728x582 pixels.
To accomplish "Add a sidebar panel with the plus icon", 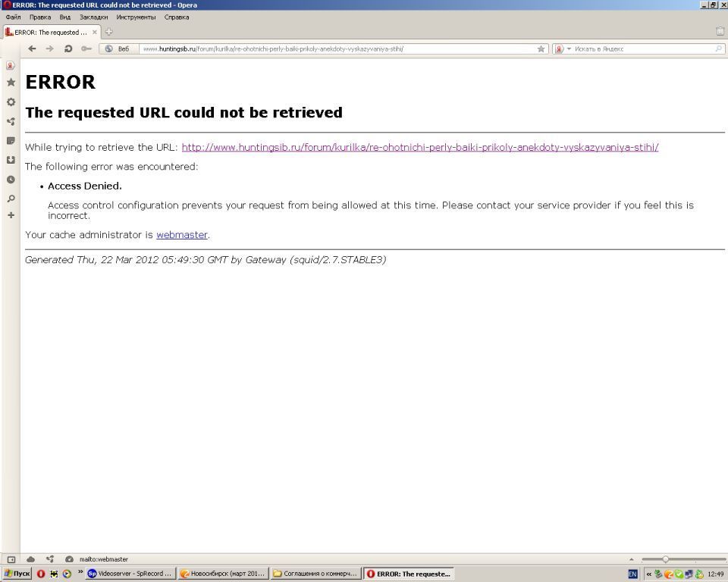I will click(x=11, y=215).
